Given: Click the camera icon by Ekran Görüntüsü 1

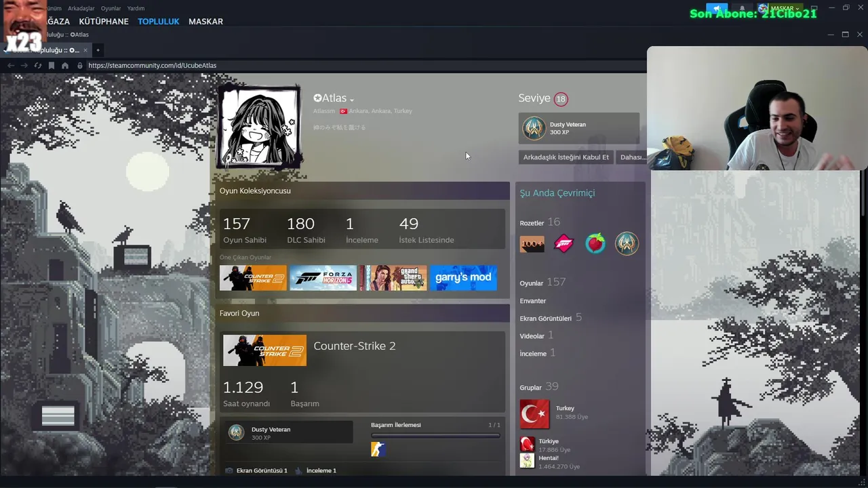Looking at the screenshot, I should coord(229,470).
